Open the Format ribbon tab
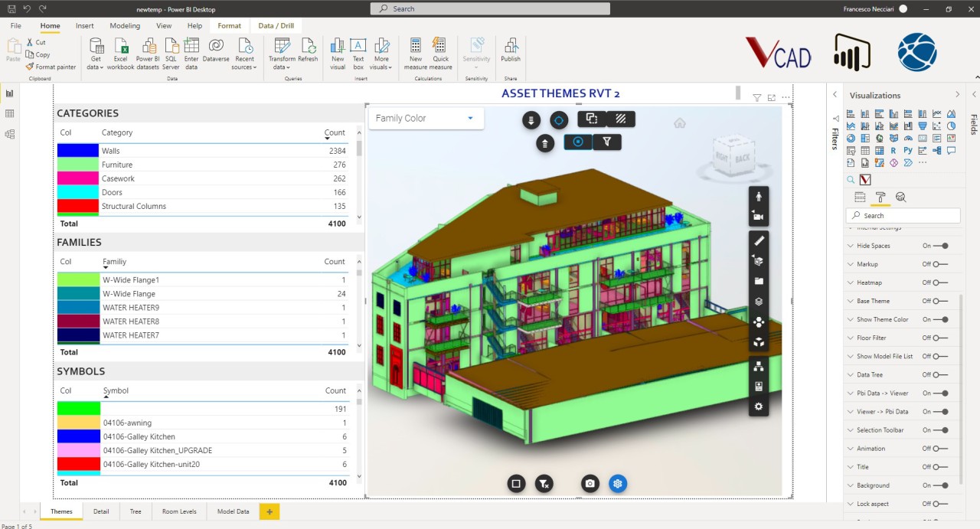 229,26
